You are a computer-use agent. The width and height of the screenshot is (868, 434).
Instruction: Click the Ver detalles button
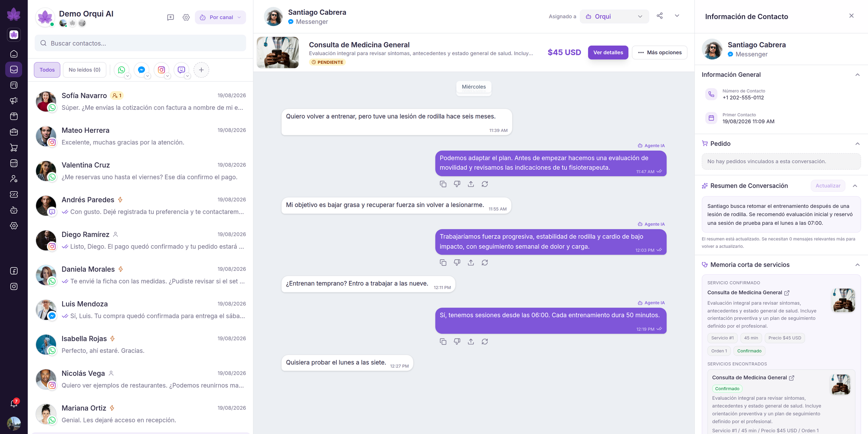pos(608,53)
